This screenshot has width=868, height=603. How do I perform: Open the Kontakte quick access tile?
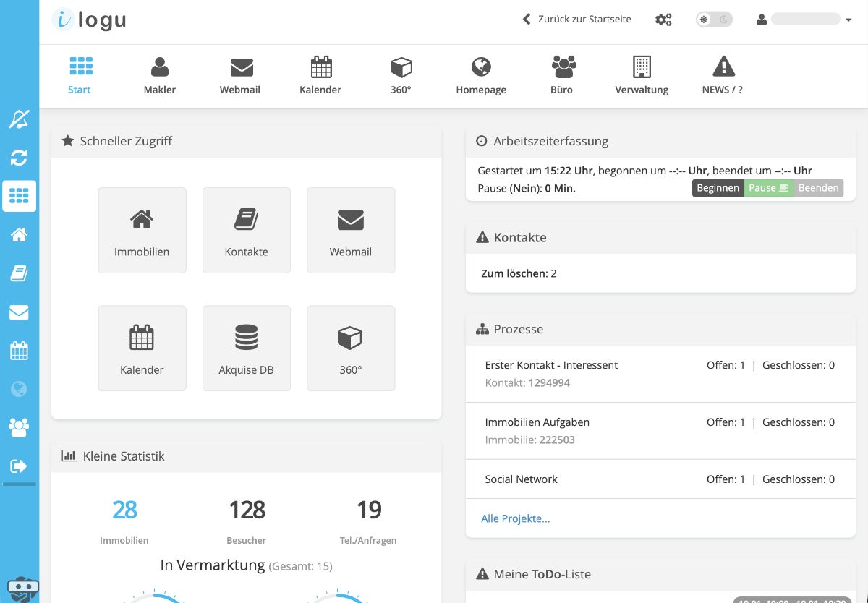247,230
